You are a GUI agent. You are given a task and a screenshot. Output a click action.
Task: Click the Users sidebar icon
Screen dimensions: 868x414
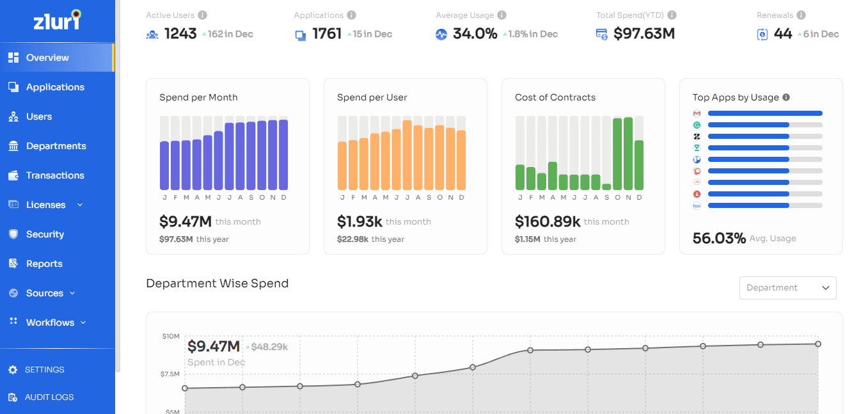pos(13,116)
